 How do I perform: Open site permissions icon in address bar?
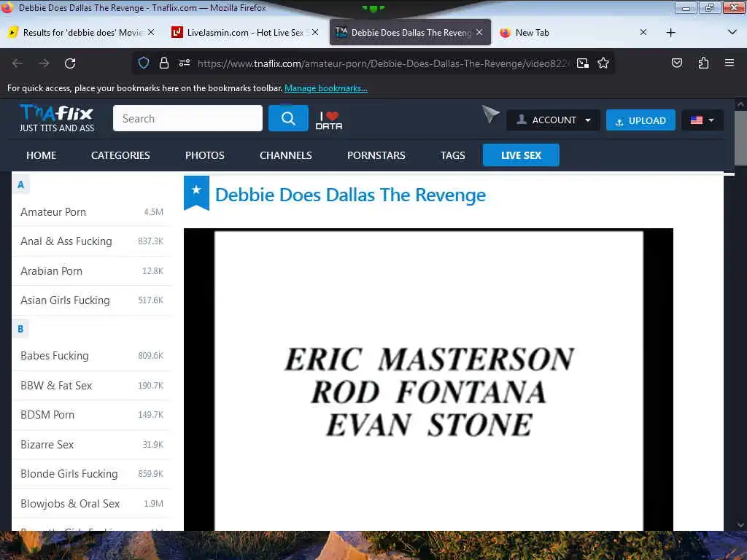coord(185,63)
